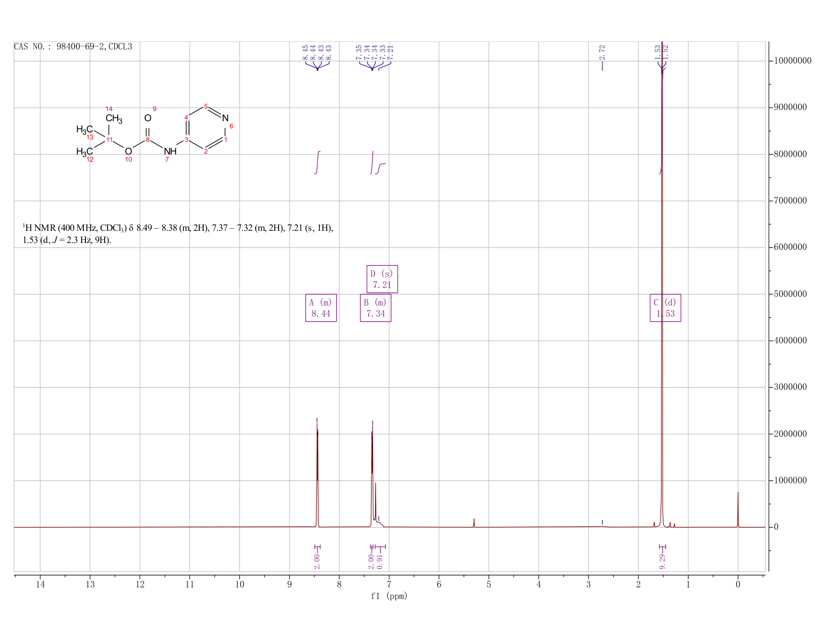Screen dimensions: 834x644
Task: Select the integral value 9.29
Action: tap(662, 561)
